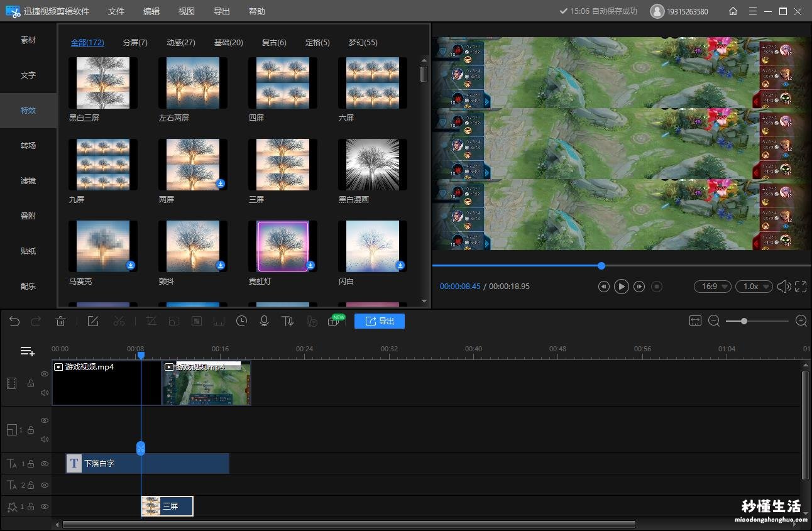812x531 pixels.
Task: Open the edit (pencil) tool in the timeline toolbar
Action: (93, 321)
